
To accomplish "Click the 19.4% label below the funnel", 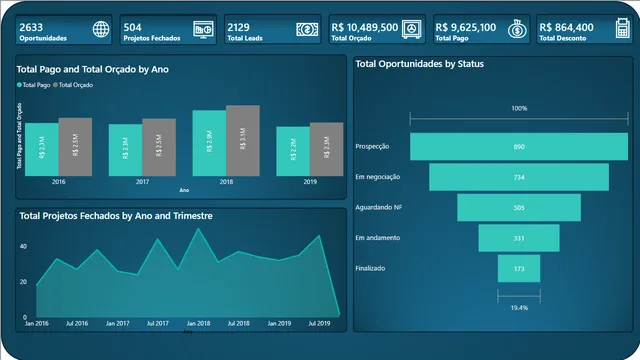I will [x=519, y=308].
